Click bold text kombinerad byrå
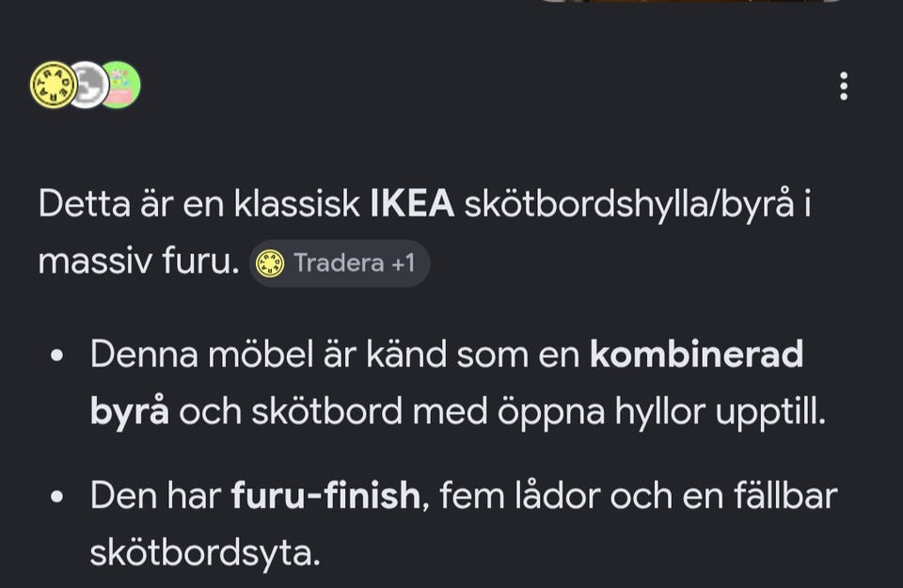Screen dimensions: 903x588 [x=446, y=382]
